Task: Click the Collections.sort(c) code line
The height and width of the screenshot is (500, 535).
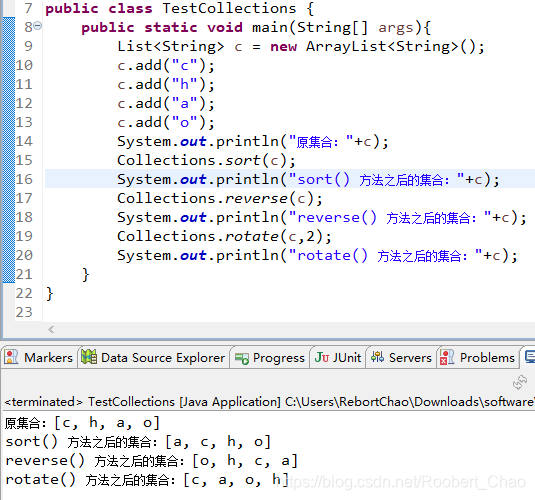Action: [206, 160]
